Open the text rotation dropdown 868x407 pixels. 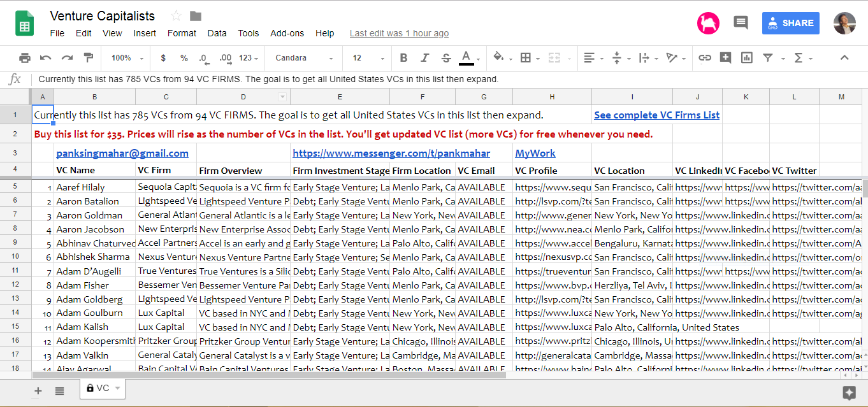[675, 58]
